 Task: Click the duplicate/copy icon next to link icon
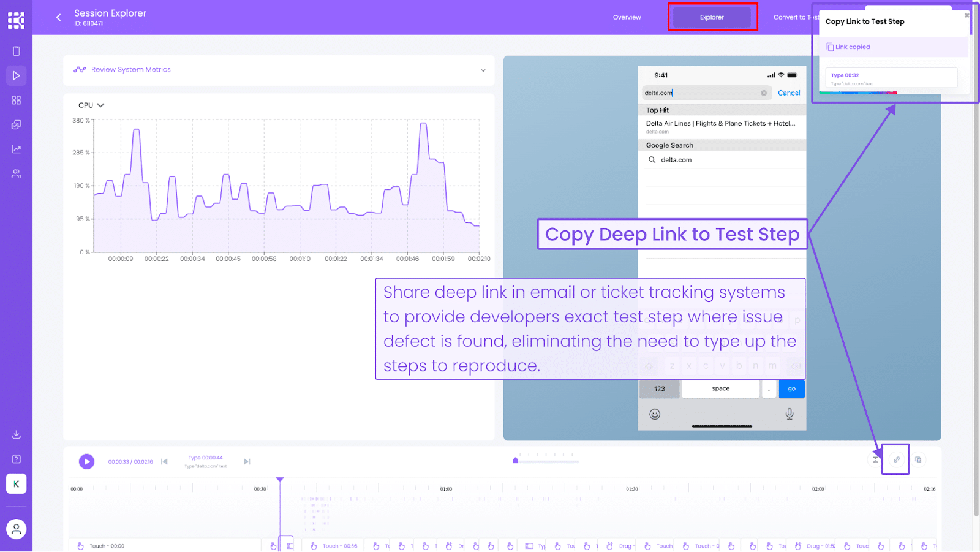[918, 459]
